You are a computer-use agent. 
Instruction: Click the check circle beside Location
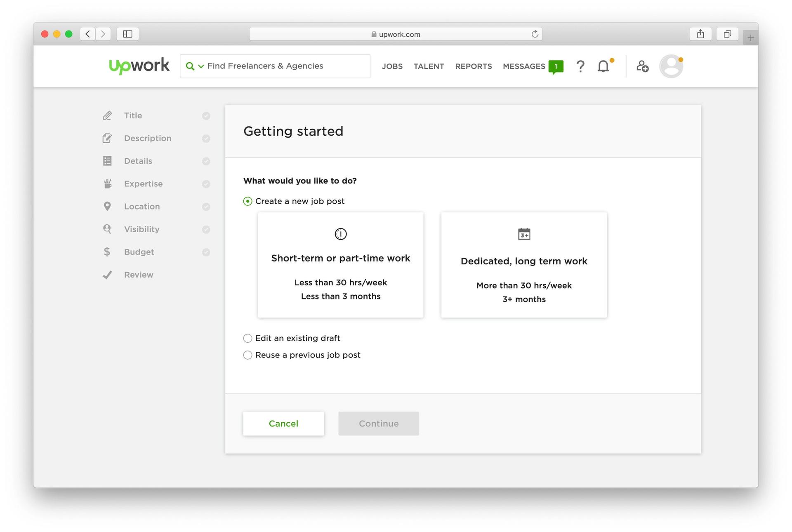click(x=206, y=207)
